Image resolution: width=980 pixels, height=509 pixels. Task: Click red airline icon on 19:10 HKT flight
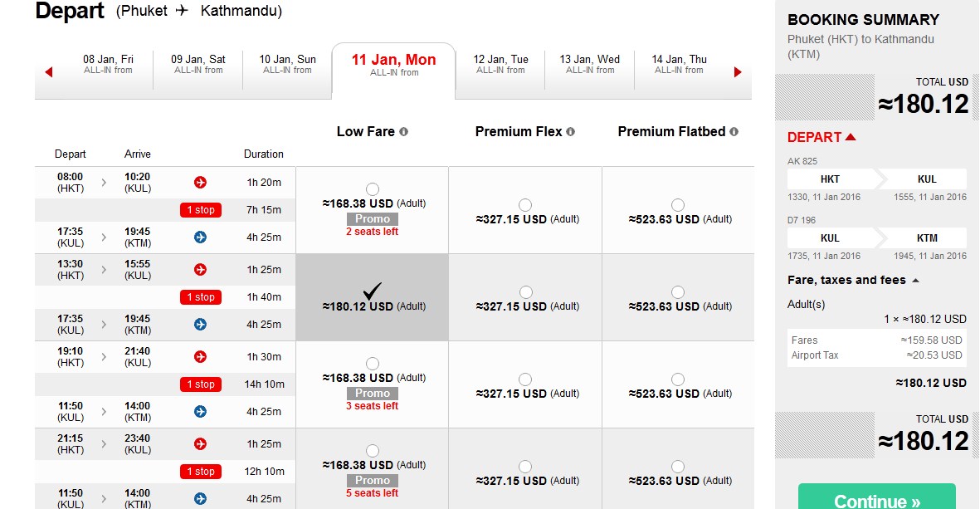point(200,357)
